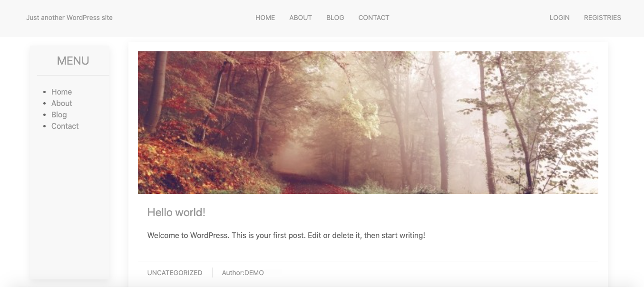The width and height of the screenshot is (644, 287).
Task: Select Home in the sidebar menu list
Action: (61, 92)
